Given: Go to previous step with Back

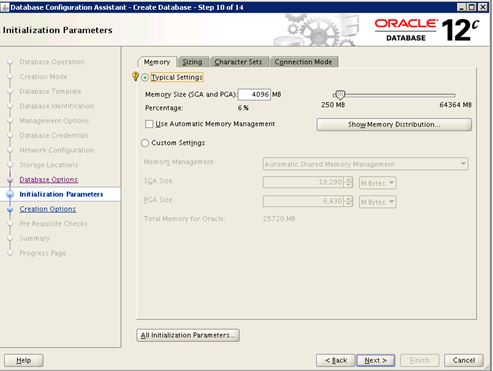Looking at the screenshot, I should point(336,360).
